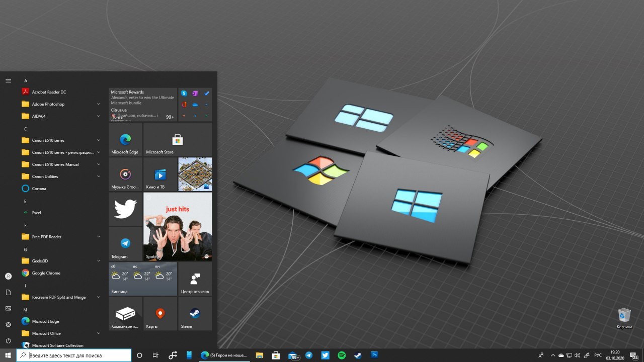Click the user account icon in Start
644x362 pixels.
[x=8, y=276]
